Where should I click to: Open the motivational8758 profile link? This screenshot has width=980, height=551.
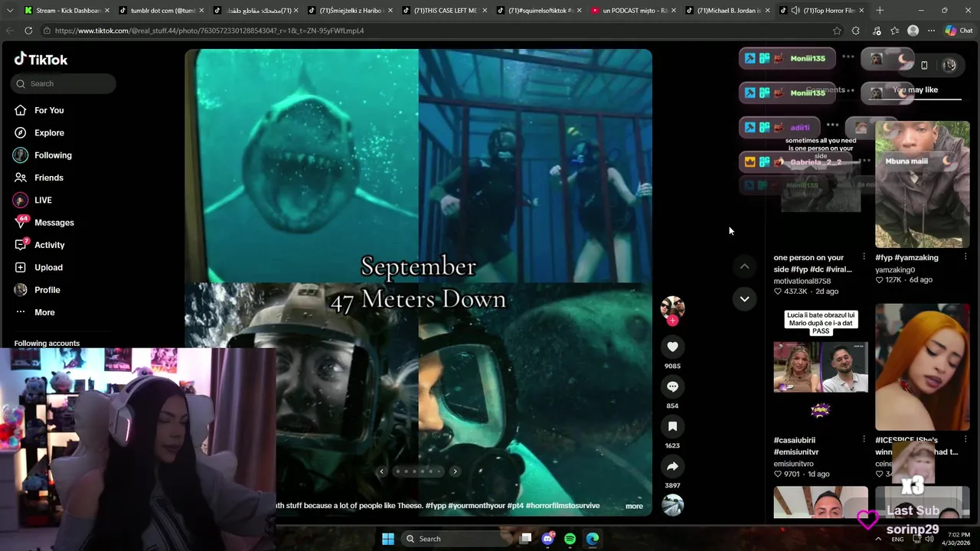[802, 281]
